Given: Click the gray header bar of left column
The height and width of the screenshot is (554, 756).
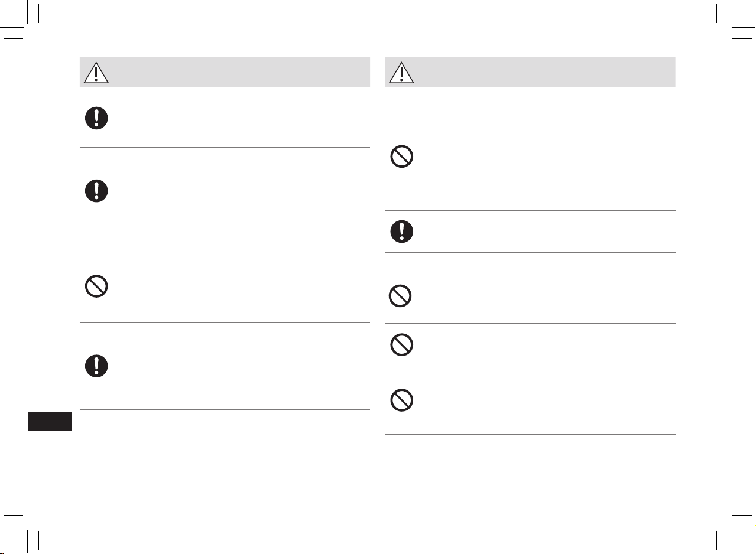Looking at the screenshot, I should click(225, 72).
